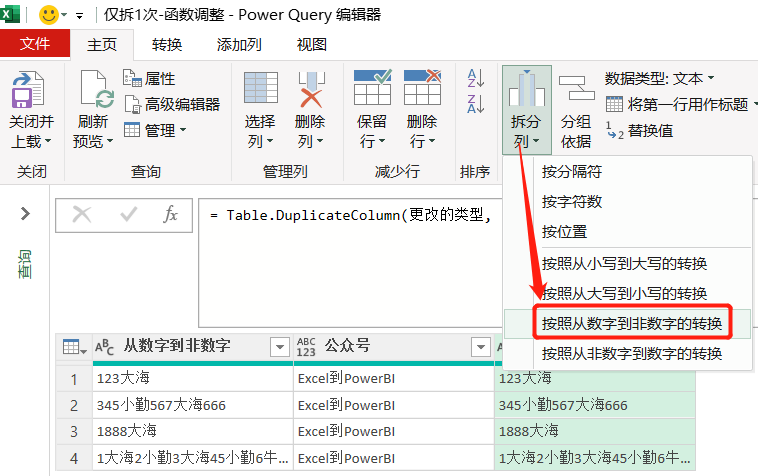The image size is (758, 476).
Task: Sort descending with the Z-A icon
Action: (x=476, y=104)
